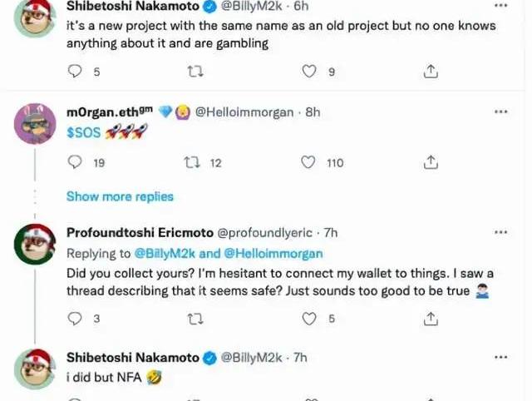The image size is (532, 401).
Task: Retweet the new project gambling tweet
Action: (x=195, y=72)
